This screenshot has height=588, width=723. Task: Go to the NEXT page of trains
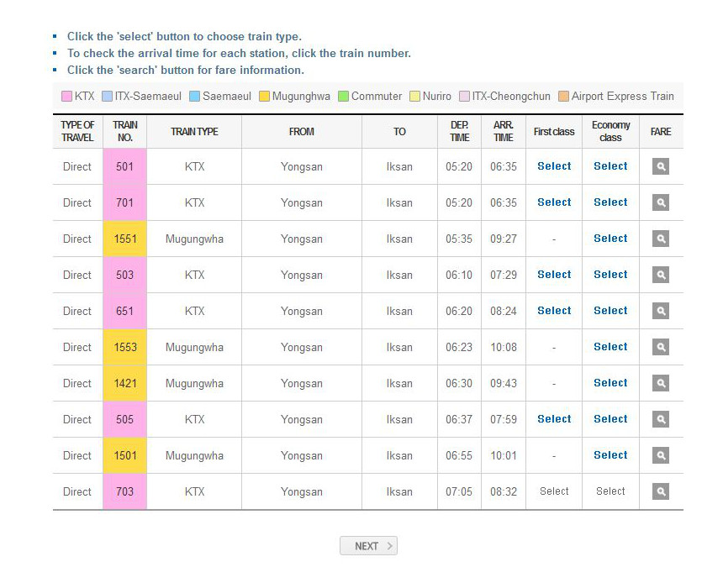(368, 546)
